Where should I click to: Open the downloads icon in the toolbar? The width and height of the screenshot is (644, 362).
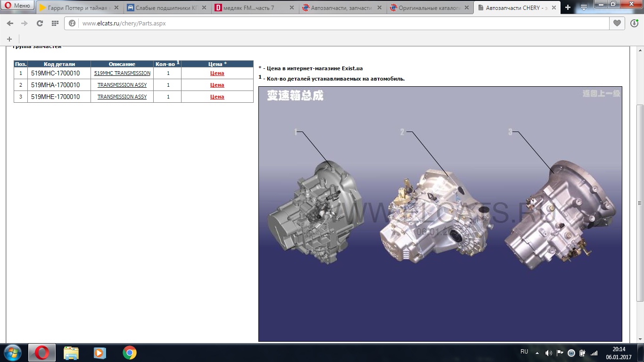tap(634, 23)
